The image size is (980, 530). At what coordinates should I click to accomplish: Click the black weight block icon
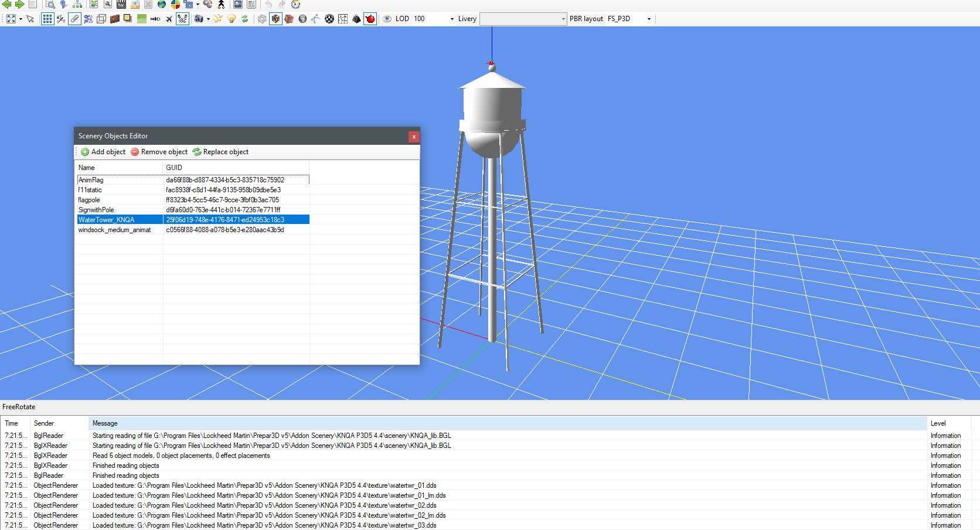(356, 19)
